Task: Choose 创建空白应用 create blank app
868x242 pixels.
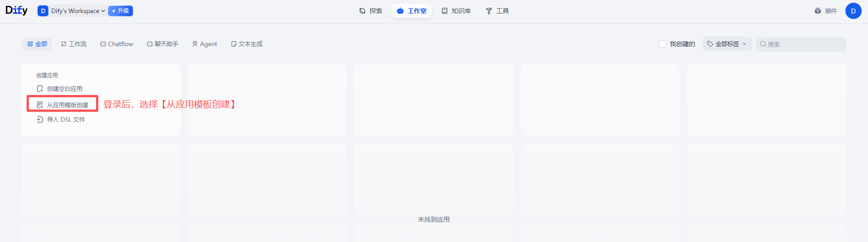Action: coord(59,89)
